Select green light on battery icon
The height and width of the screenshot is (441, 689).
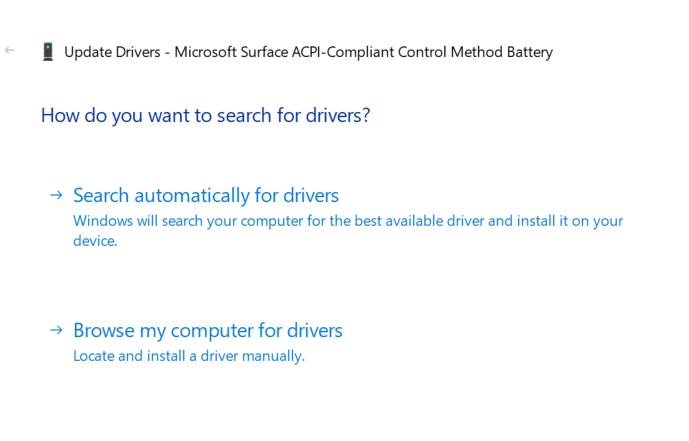click(48, 46)
